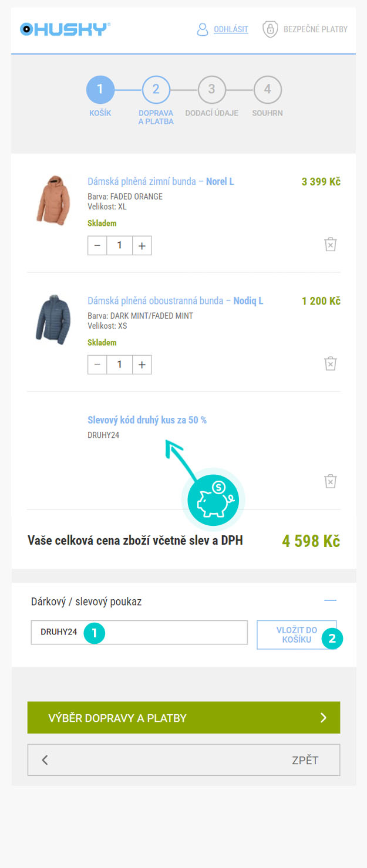Remove the DRUHY24 discount code with the trash icon
This screenshot has height=868, width=367.
pyautogui.click(x=331, y=481)
